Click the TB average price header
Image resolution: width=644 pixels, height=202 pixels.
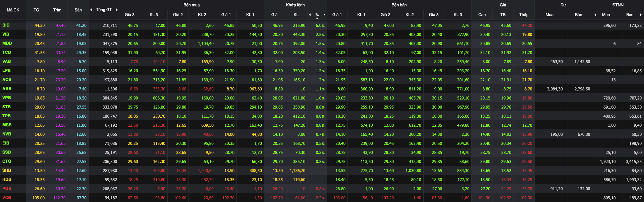tap(503, 15)
